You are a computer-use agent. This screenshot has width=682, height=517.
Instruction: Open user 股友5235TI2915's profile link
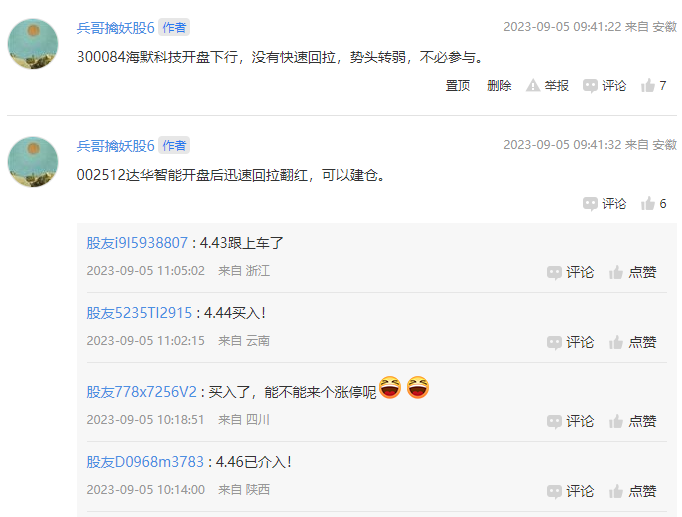[139, 313]
